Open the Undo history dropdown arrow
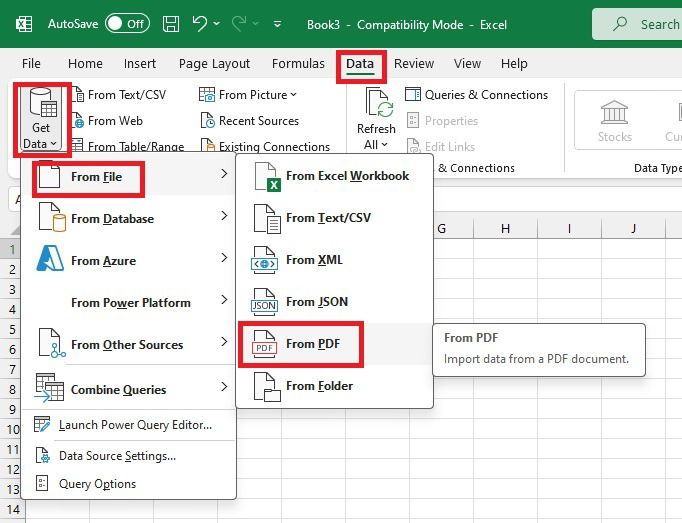 [x=217, y=24]
